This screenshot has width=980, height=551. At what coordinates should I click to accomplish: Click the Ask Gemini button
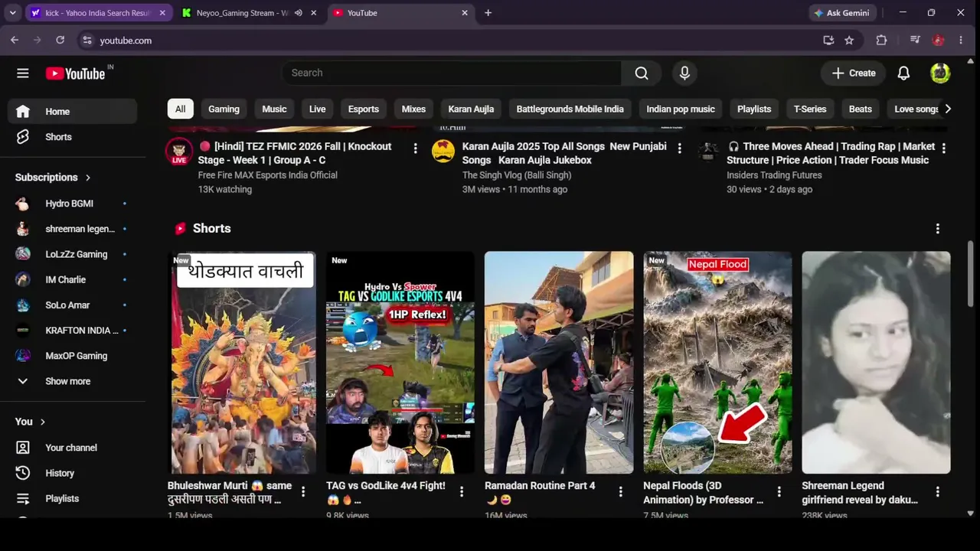841,12
